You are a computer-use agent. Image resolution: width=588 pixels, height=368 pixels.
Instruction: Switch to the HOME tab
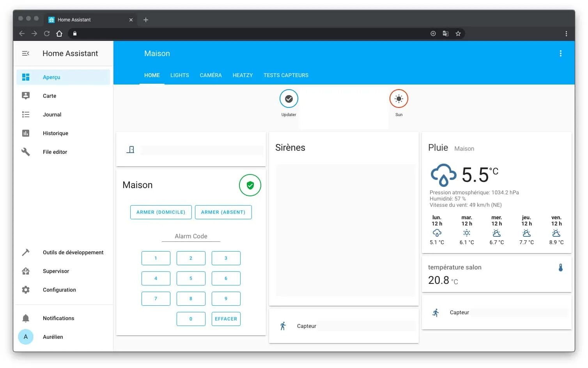pos(152,75)
